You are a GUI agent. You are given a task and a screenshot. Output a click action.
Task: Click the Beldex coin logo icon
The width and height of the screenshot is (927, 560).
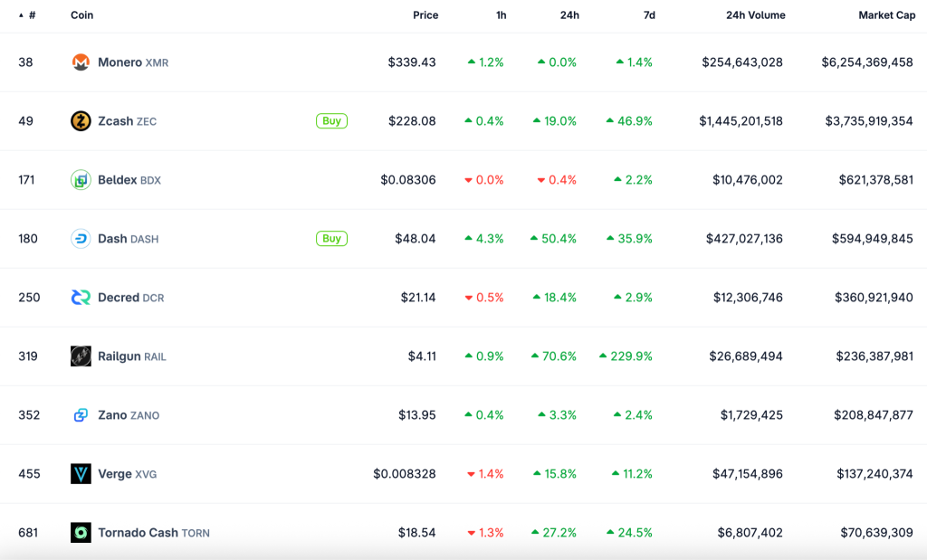click(81, 180)
